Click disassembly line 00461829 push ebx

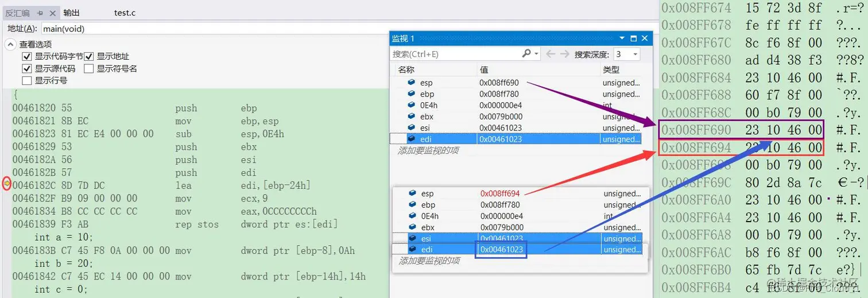pos(135,147)
